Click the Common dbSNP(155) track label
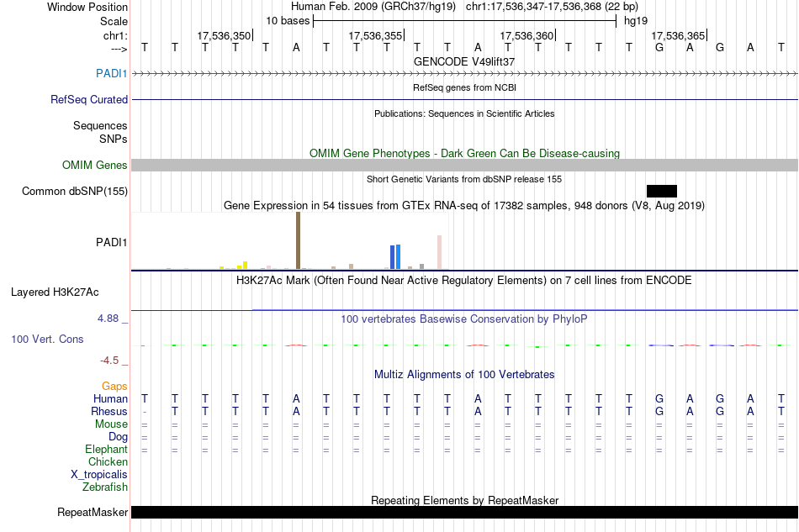 74,191
